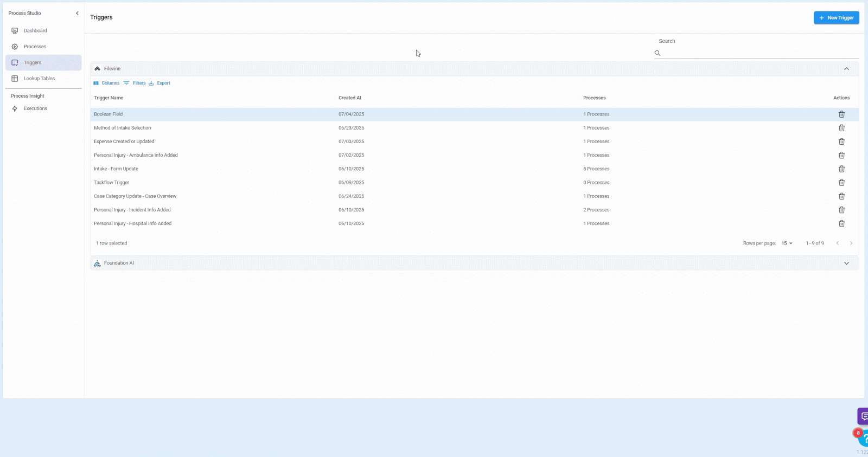Export the triggers table
868x457 pixels.
(x=159, y=83)
